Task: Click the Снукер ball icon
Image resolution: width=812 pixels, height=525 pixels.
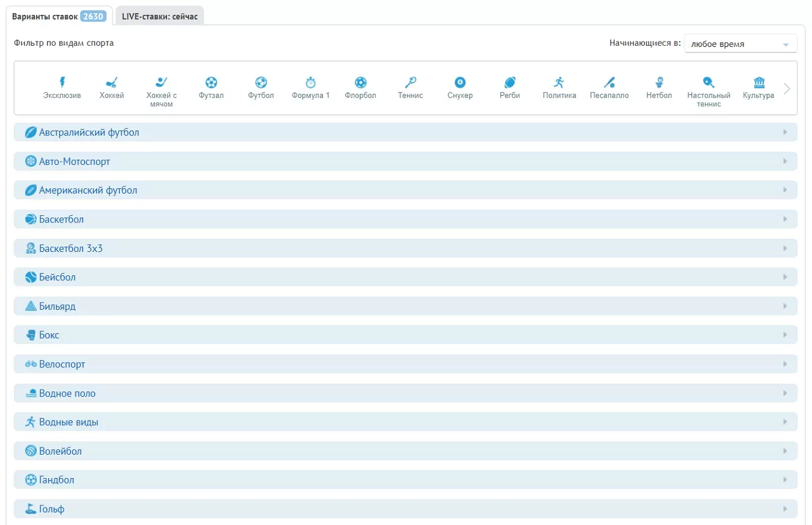Action: click(x=460, y=83)
